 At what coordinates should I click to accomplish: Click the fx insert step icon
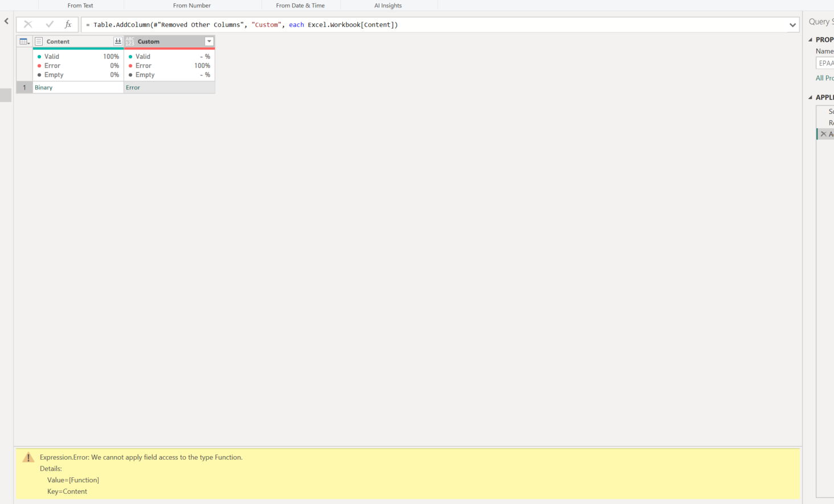point(68,24)
